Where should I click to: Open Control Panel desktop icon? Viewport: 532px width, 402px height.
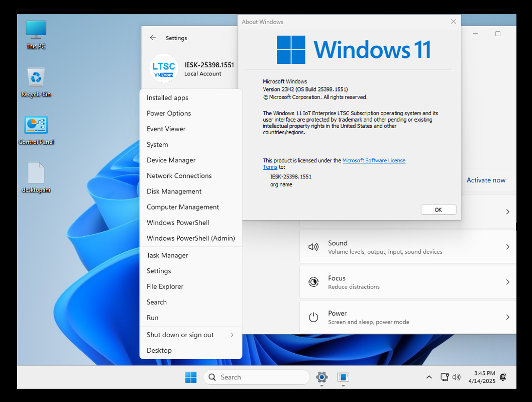tap(36, 130)
